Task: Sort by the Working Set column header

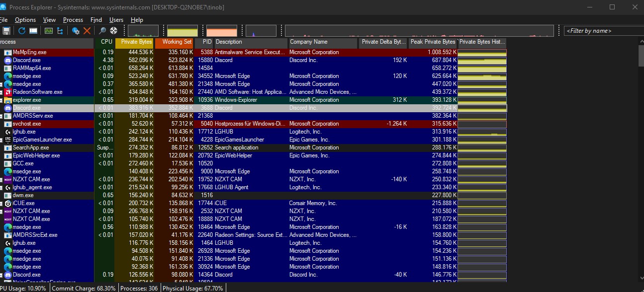Action: [174, 43]
